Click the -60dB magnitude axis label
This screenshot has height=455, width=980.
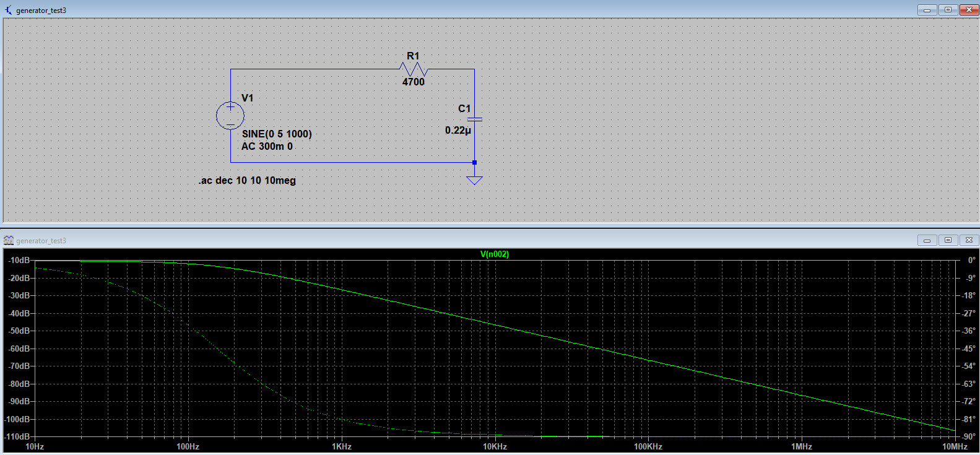click(19, 349)
